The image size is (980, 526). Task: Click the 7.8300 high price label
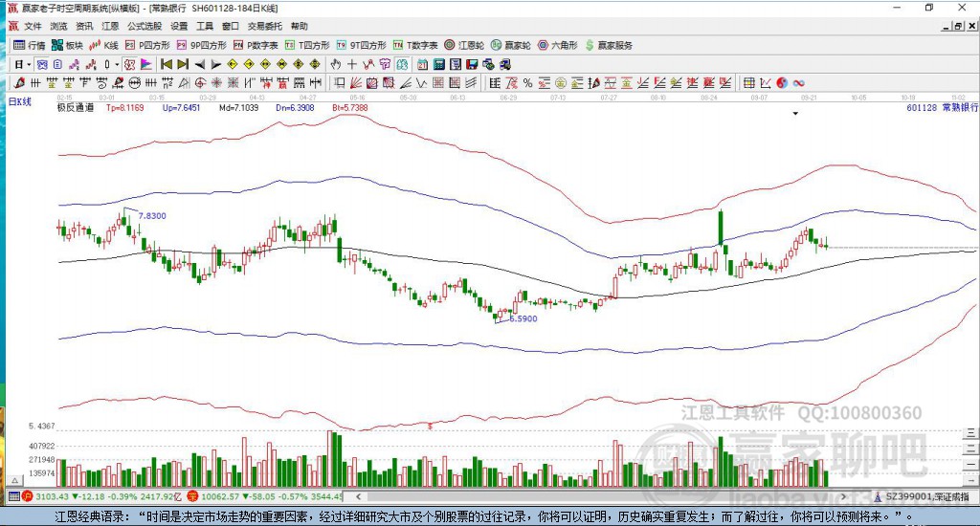[152, 215]
